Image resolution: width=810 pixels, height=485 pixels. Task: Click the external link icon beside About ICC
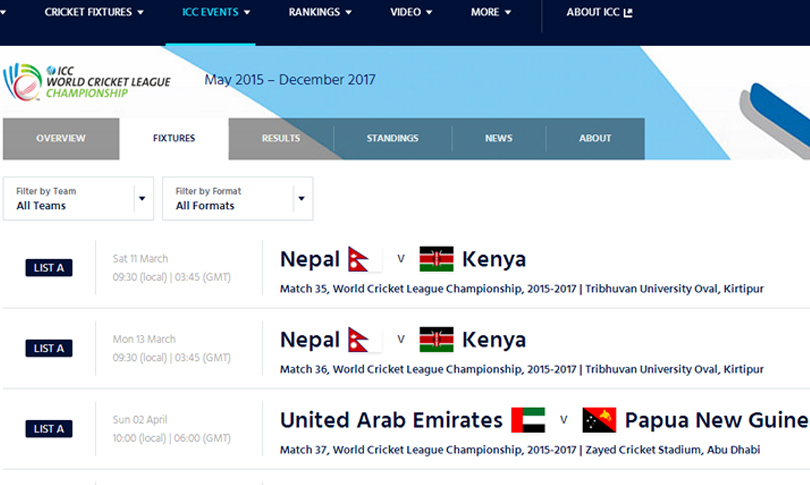pos(628,12)
